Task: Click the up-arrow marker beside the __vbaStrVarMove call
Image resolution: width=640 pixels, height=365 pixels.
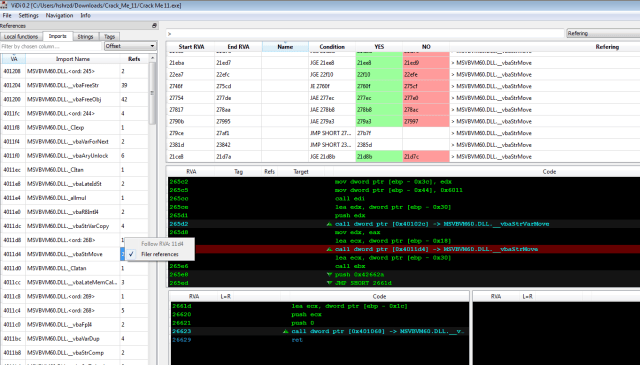Action: click(x=329, y=224)
